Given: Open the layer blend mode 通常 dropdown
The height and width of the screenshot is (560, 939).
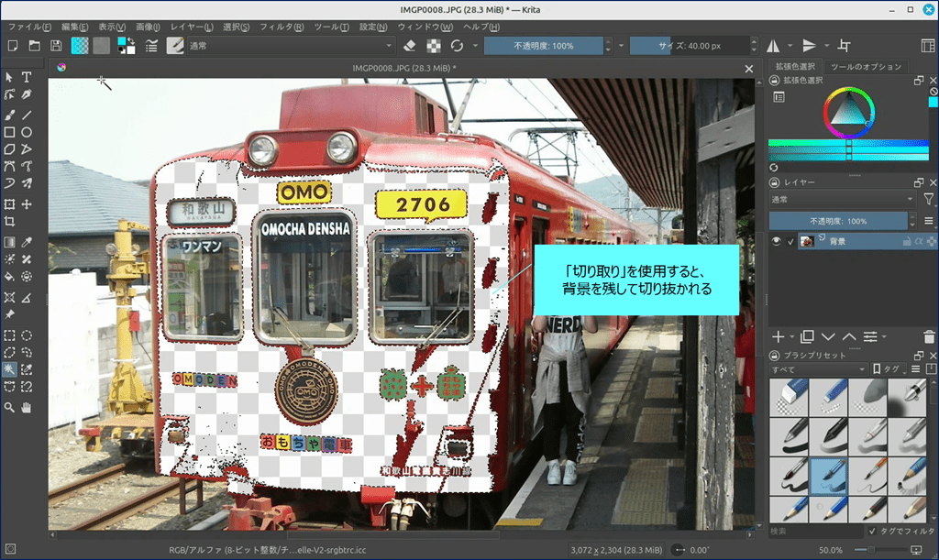Looking at the screenshot, I should (842, 199).
